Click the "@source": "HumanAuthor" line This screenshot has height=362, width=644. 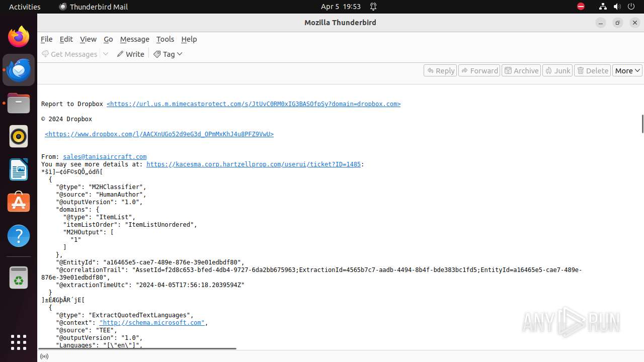[101, 195]
